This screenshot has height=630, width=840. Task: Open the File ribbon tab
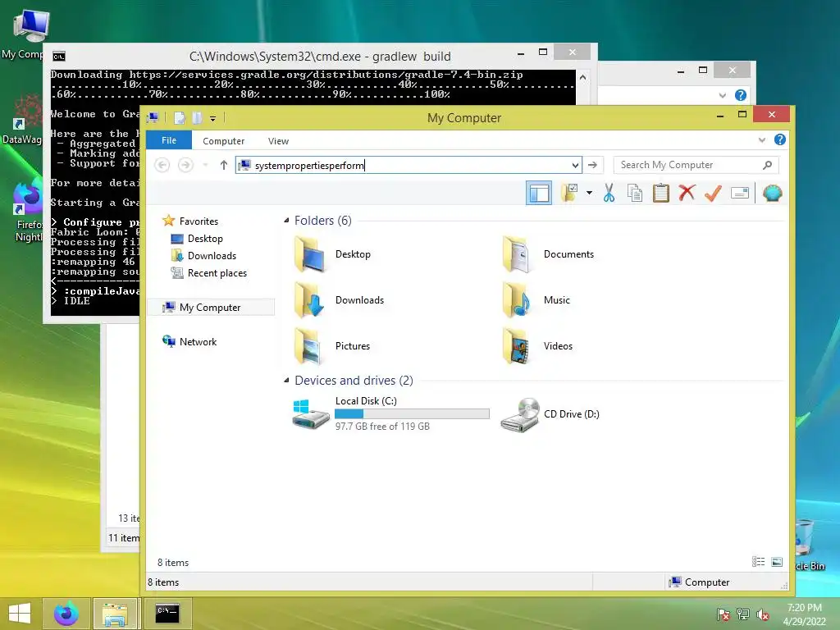click(169, 140)
